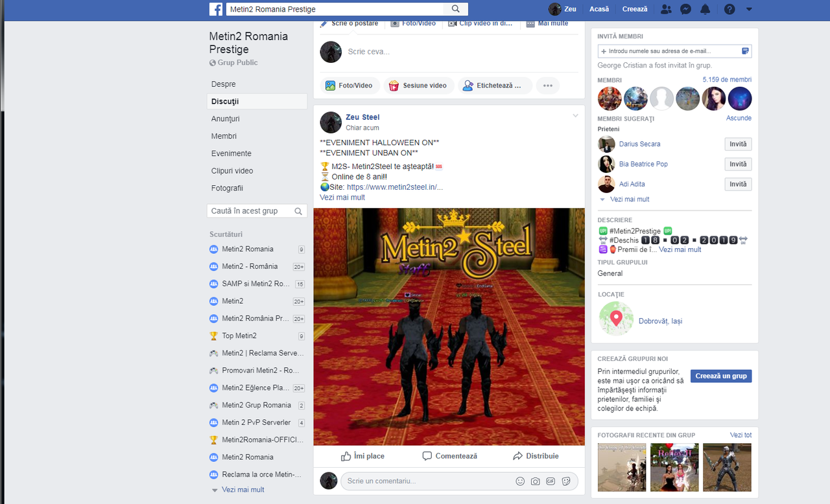
Task: Open the account dropdown arrow in top bar
Action: 748,9
